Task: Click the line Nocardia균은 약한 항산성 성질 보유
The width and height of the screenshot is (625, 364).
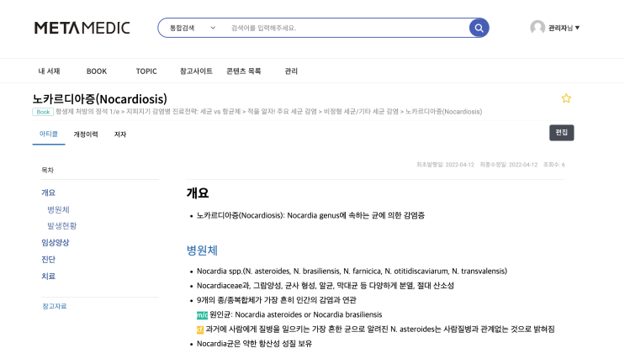Action: point(254,344)
